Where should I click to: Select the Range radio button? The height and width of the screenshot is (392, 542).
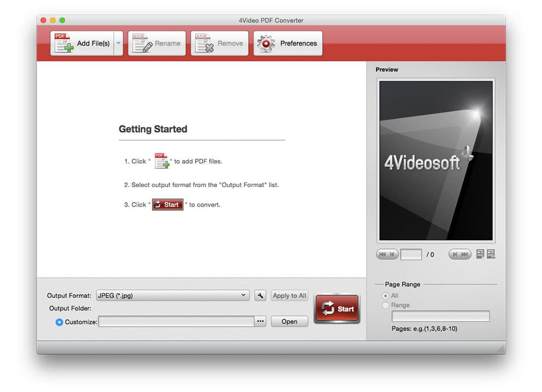[386, 306]
